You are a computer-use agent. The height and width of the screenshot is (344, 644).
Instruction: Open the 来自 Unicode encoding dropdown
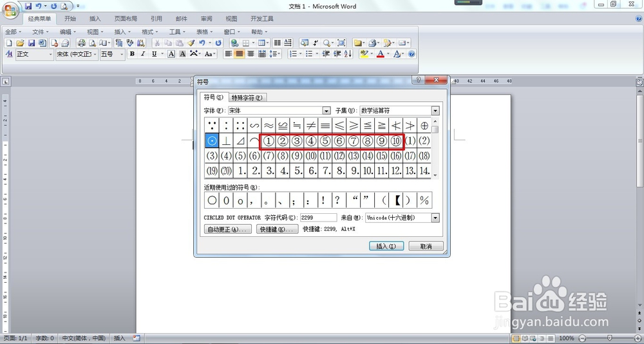[x=435, y=217]
